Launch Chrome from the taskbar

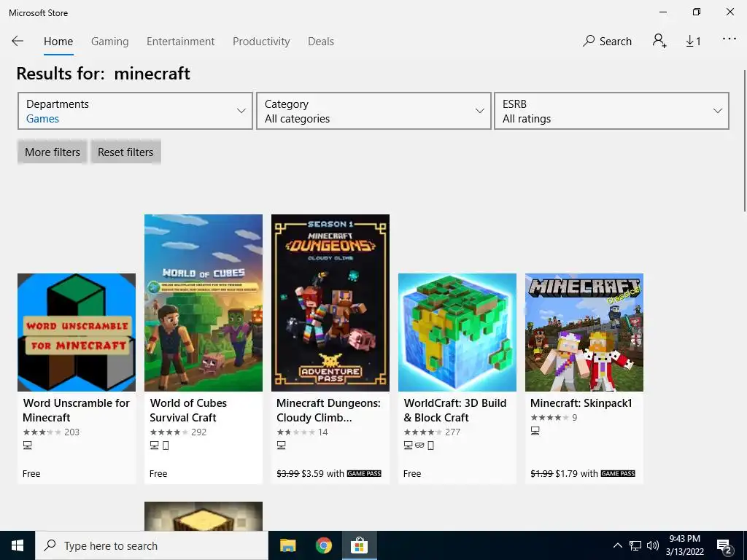point(323,545)
